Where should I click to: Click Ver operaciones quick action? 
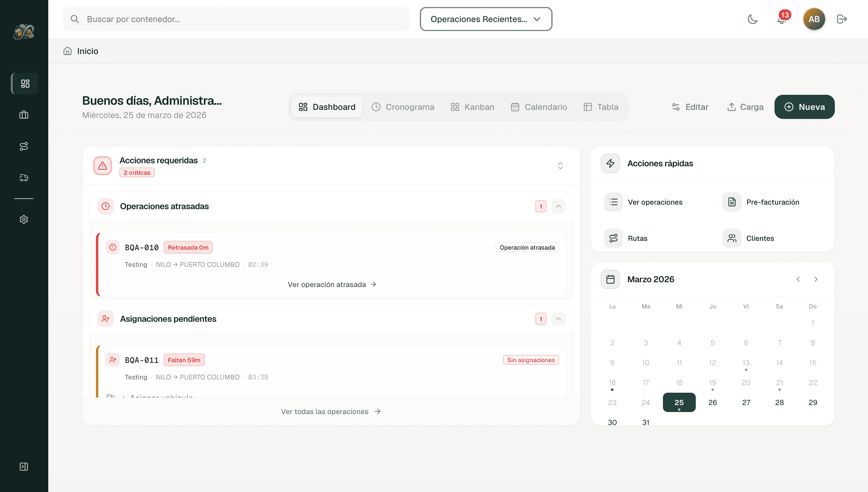point(643,202)
